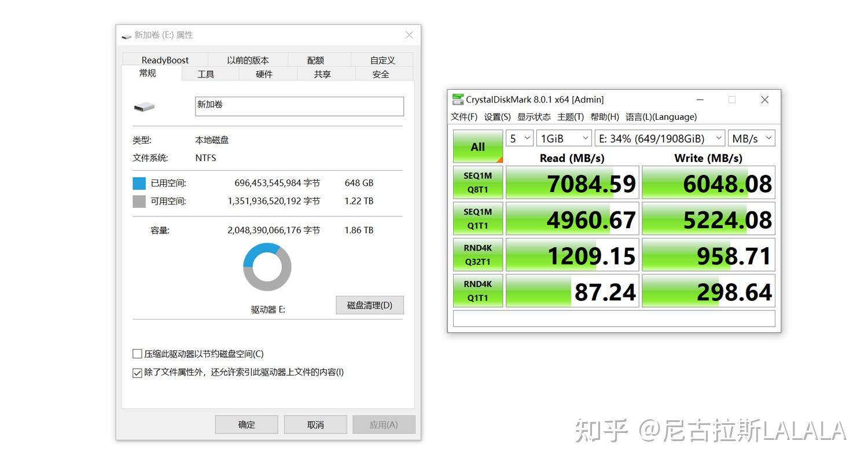Click the 磁盘清理(D) button
The height and width of the screenshot is (466, 868).
click(370, 305)
